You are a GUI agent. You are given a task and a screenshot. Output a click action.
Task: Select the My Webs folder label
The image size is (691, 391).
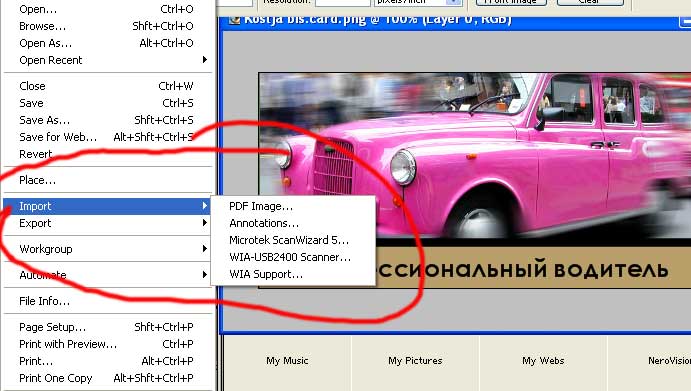pos(543,361)
